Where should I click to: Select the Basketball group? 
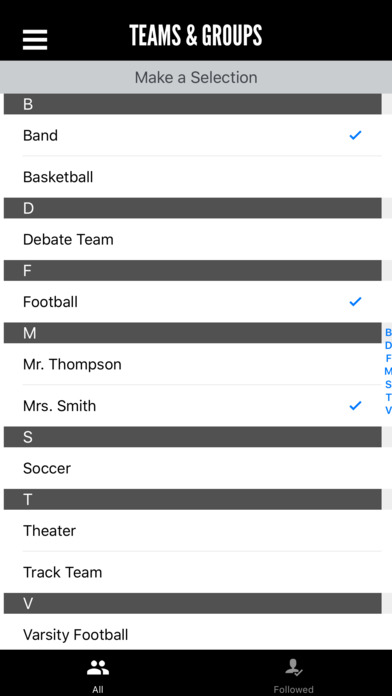click(x=193, y=177)
